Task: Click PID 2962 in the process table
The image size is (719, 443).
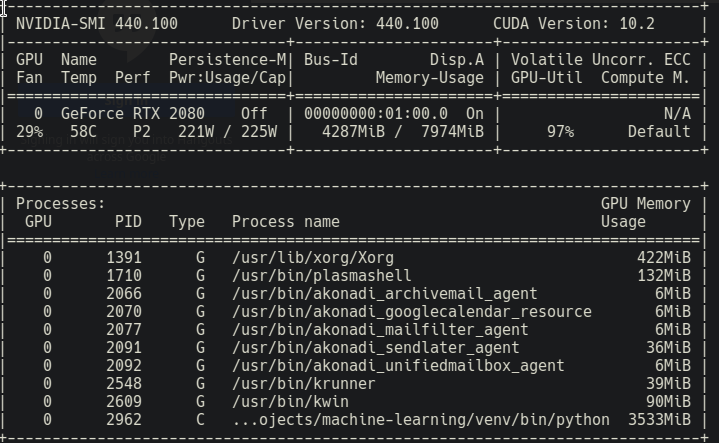Action: pyautogui.click(x=124, y=420)
